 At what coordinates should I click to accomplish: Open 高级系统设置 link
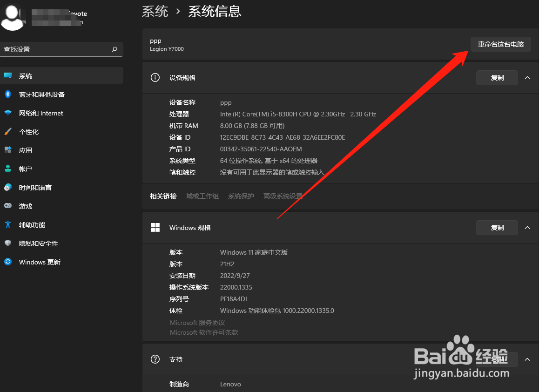[283, 196]
